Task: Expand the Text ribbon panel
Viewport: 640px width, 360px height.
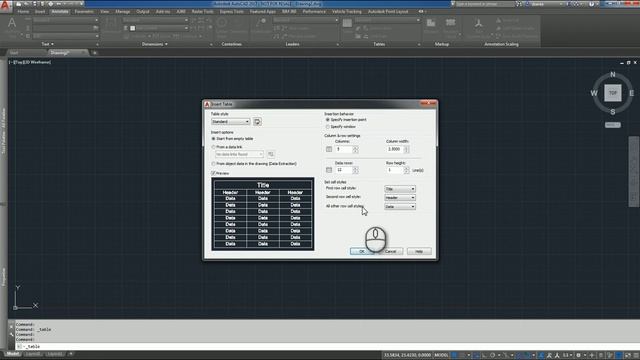Action: 47,44
